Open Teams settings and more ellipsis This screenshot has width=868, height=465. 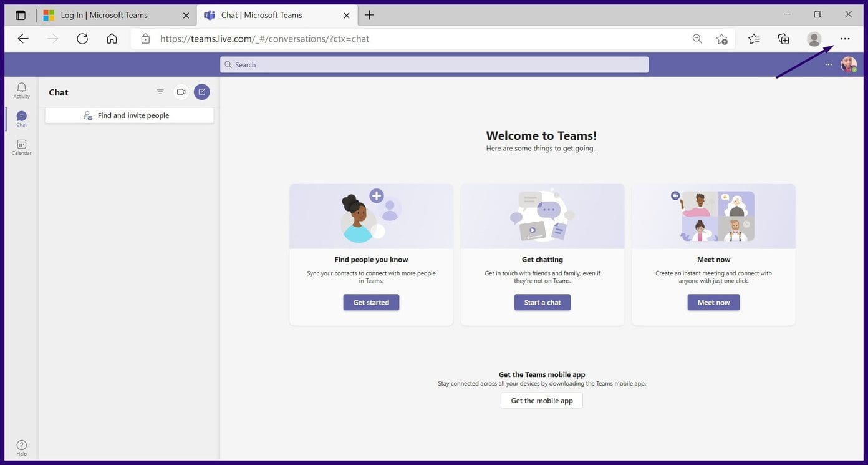click(828, 64)
